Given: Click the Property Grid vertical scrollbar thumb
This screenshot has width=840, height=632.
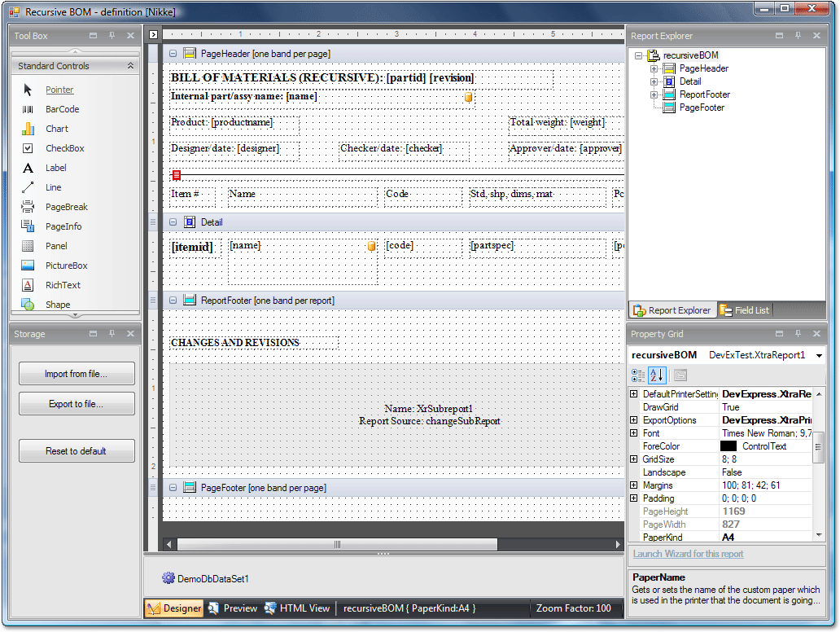Looking at the screenshot, I should (x=818, y=446).
